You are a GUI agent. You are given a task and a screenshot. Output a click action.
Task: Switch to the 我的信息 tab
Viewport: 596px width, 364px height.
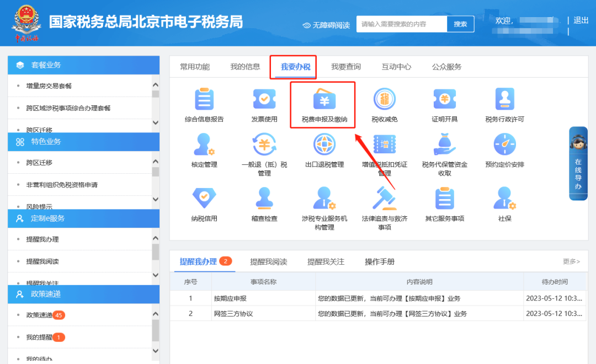[245, 67]
